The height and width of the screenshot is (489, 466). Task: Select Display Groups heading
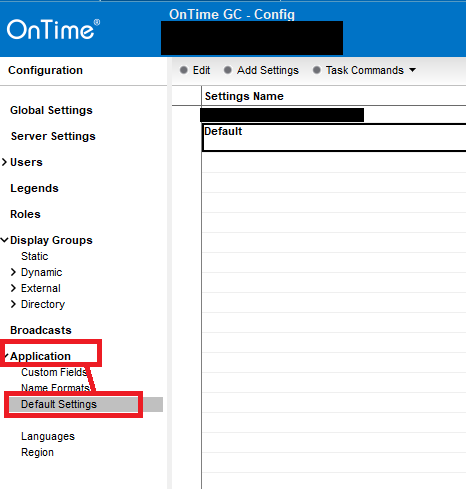[x=51, y=240]
